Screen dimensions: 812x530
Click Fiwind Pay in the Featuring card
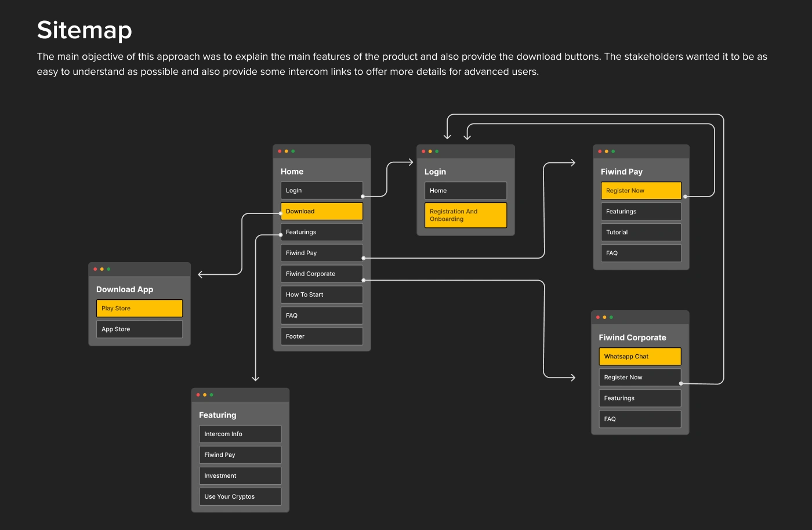(240, 455)
